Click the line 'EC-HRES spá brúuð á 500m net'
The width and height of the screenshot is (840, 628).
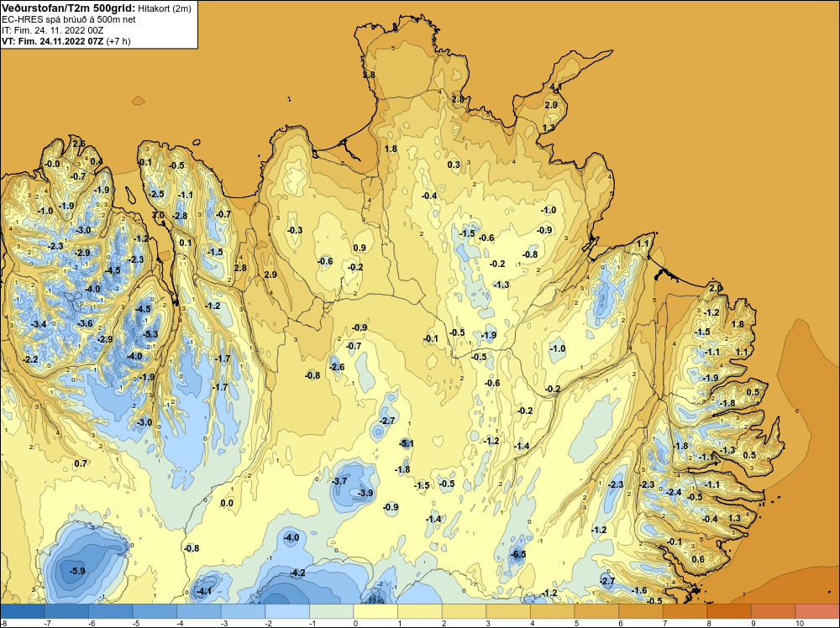69,19
